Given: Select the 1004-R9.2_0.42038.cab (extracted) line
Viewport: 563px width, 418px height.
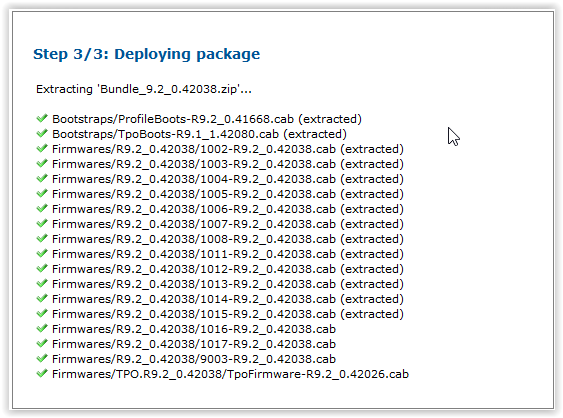Looking at the screenshot, I should click(x=228, y=179).
